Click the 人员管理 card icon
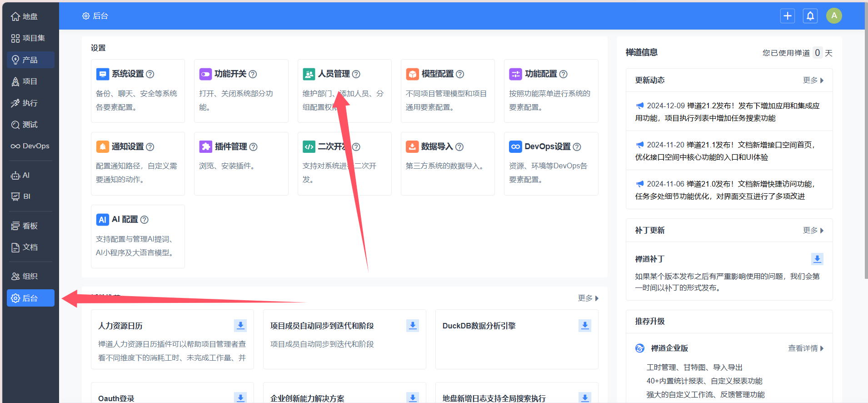Viewport: 868px width, 403px height. (309, 74)
